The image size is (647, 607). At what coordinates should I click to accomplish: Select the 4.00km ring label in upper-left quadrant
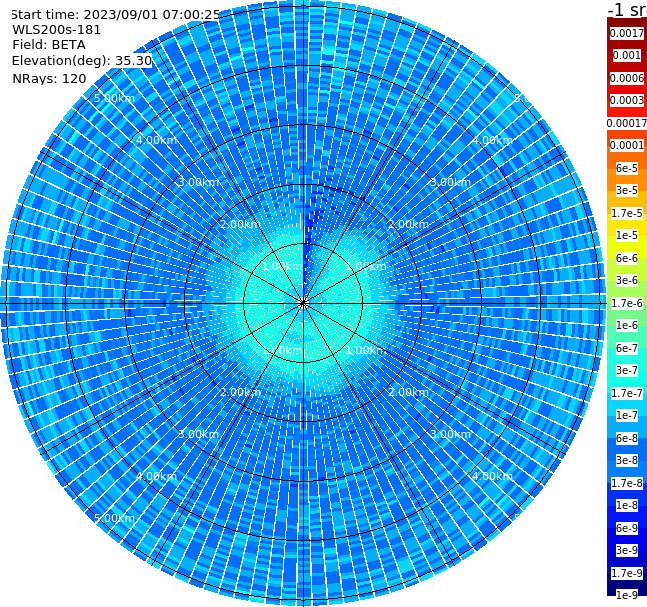click(156, 140)
